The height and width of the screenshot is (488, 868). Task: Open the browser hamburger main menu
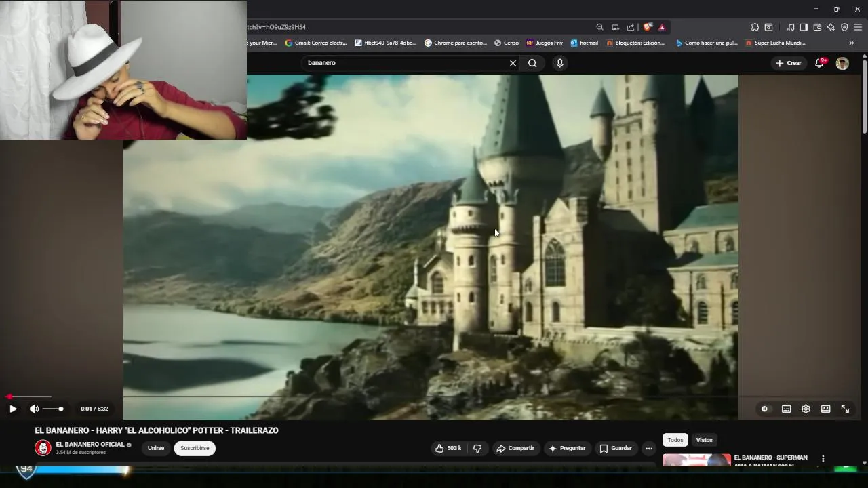(x=858, y=27)
